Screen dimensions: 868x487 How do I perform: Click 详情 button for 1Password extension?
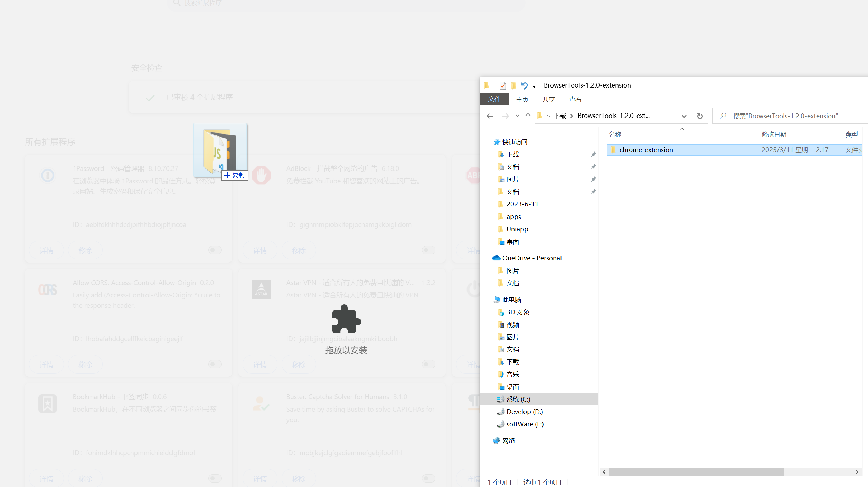pyautogui.click(x=46, y=250)
